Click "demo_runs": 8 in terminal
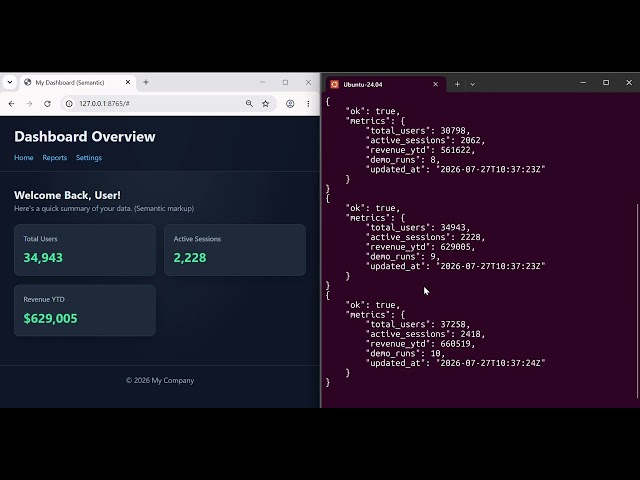Image resolution: width=640 pixels, height=480 pixels. click(403, 160)
